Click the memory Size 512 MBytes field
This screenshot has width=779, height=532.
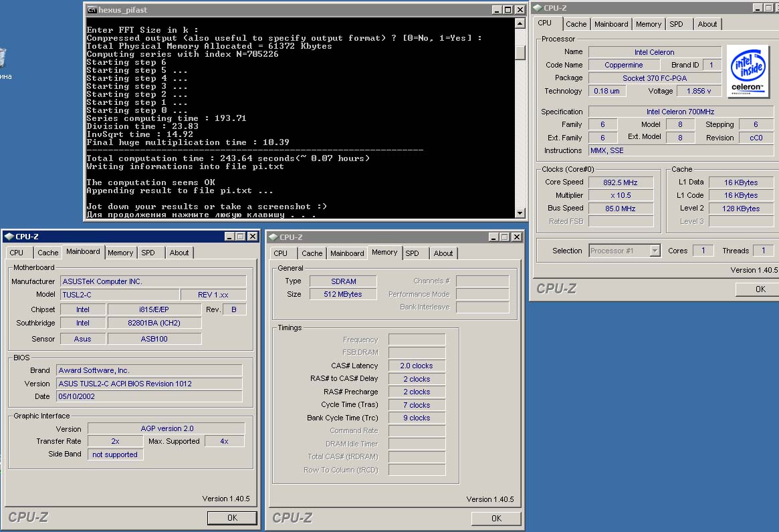[x=343, y=294]
